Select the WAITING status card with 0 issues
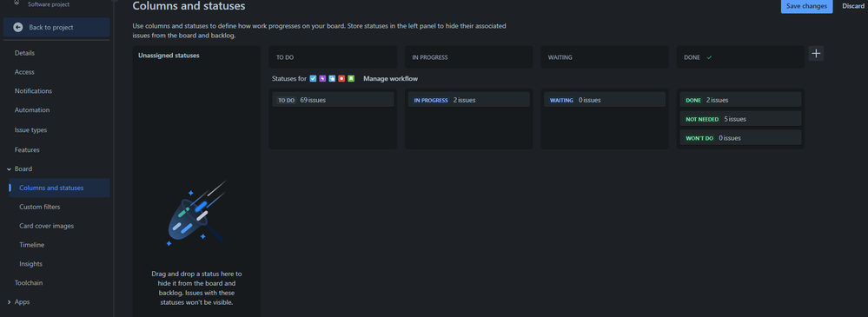Screen dimensions: 868x317 [605, 100]
